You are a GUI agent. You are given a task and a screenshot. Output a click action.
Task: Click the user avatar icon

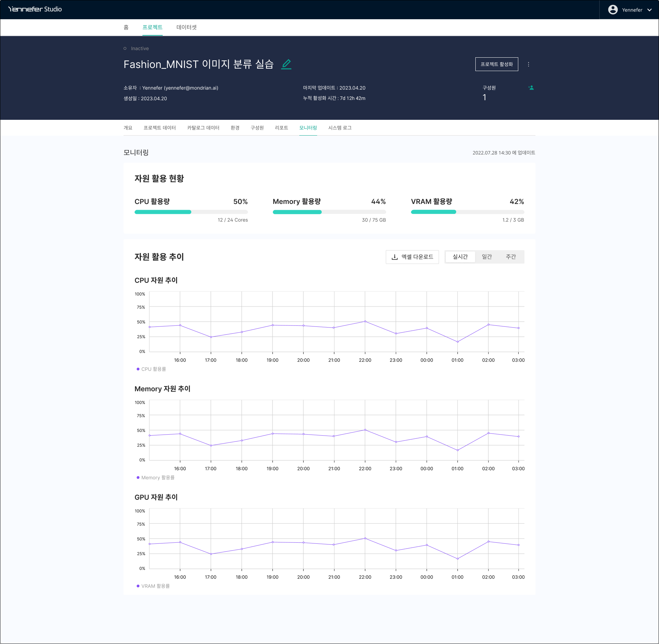pos(613,10)
